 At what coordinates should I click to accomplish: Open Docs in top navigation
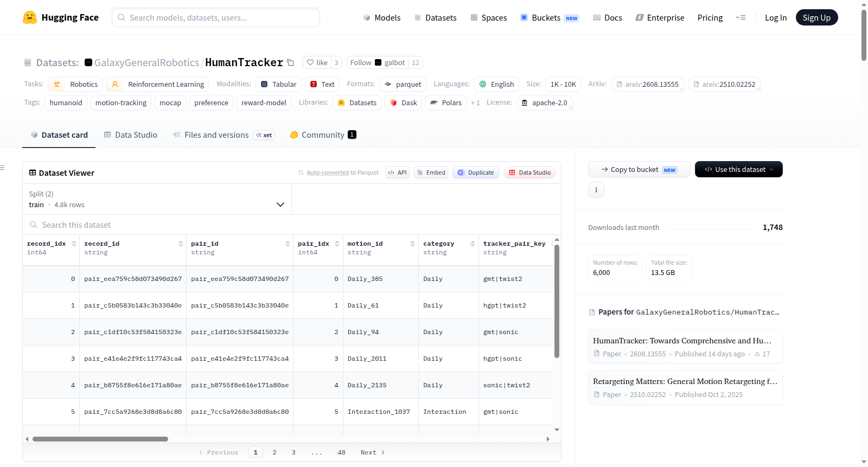(x=608, y=17)
